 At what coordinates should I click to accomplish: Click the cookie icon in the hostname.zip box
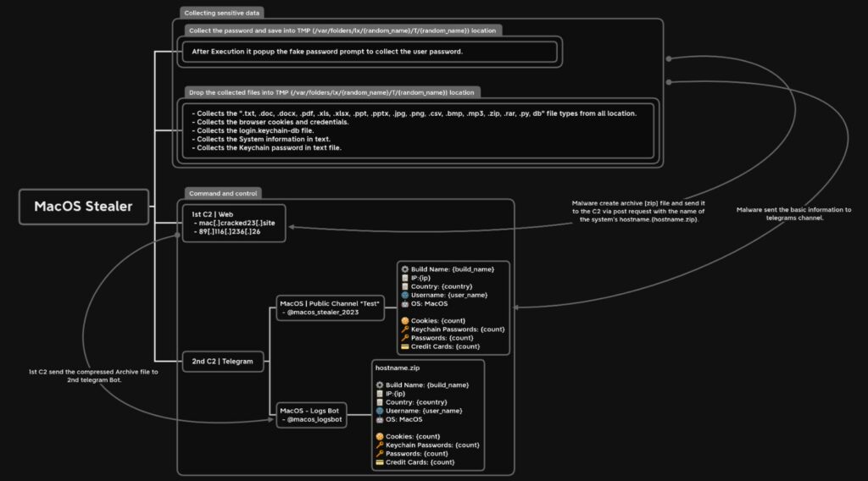click(x=381, y=436)
